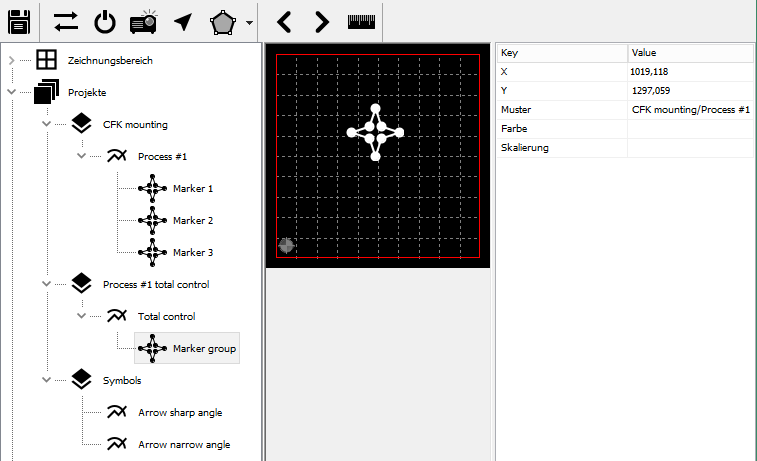The width and height of the screenshot is (757, 461).
Task: Click the Marker 3 marker icon
Action: pos(153,252)
